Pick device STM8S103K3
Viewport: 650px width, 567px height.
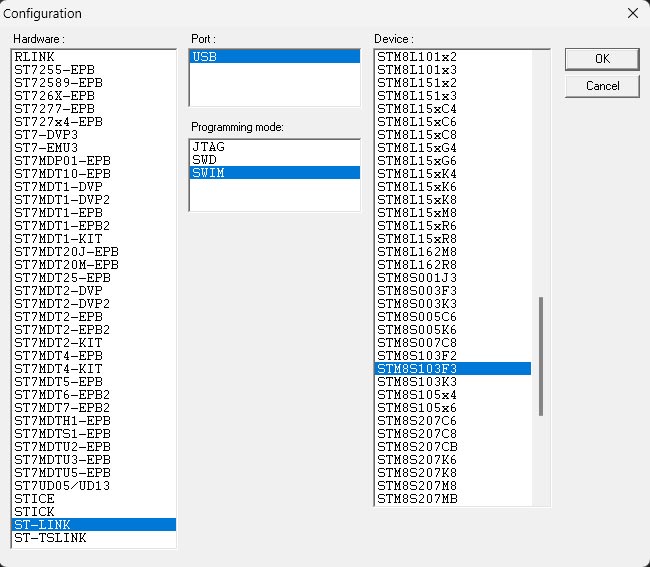coord(453,382)
